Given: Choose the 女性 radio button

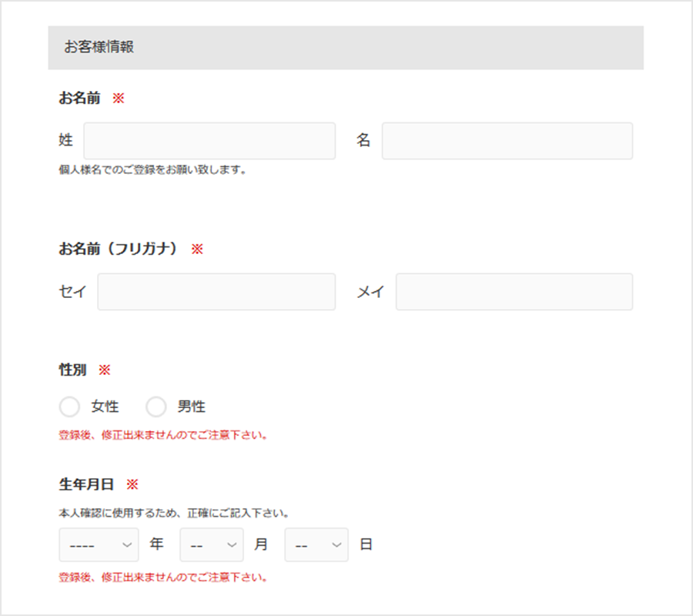Looking at the screenshot, I should [x=69, y=407].
